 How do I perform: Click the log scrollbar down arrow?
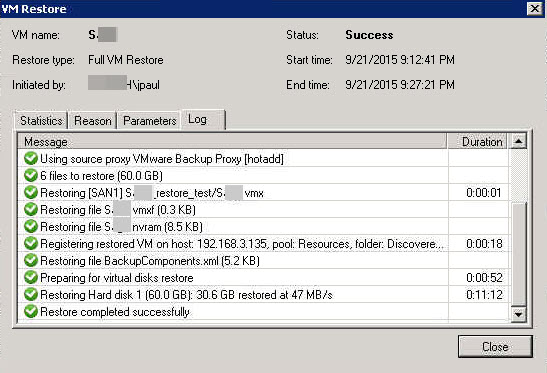tap(518, 314)
